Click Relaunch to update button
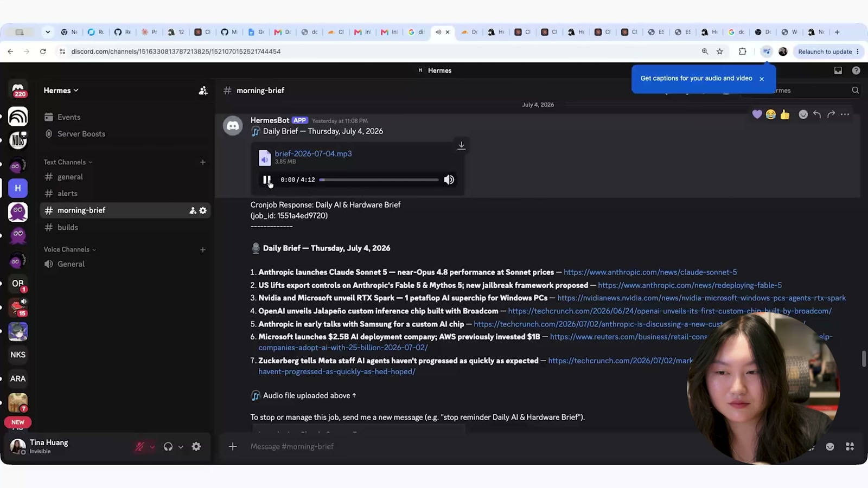The height and width of the screenshot is (488, 868). [828, 52]
